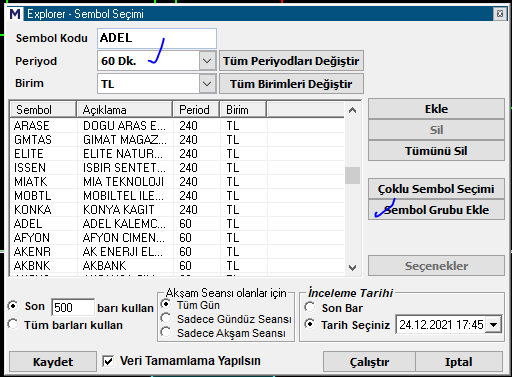Viewport: 512px width, 377px height.
Task: Click the Sembol column header
Action: click(43, 110)
